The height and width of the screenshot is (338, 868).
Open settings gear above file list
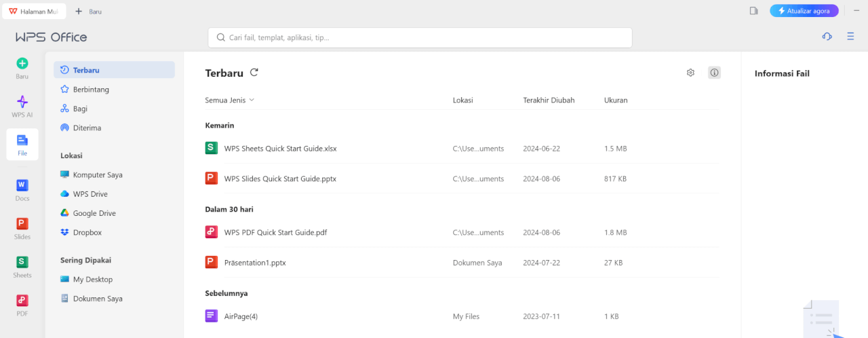[x=690, y=73]
